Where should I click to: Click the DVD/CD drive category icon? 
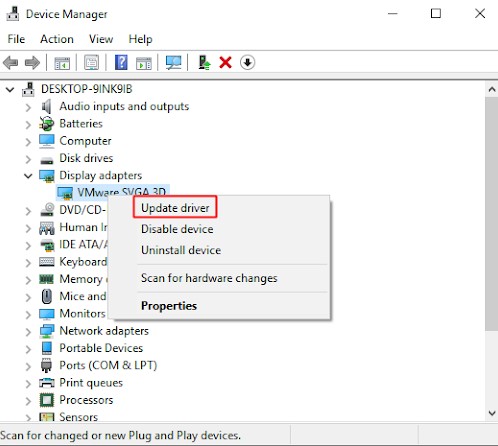coord(47,210)
